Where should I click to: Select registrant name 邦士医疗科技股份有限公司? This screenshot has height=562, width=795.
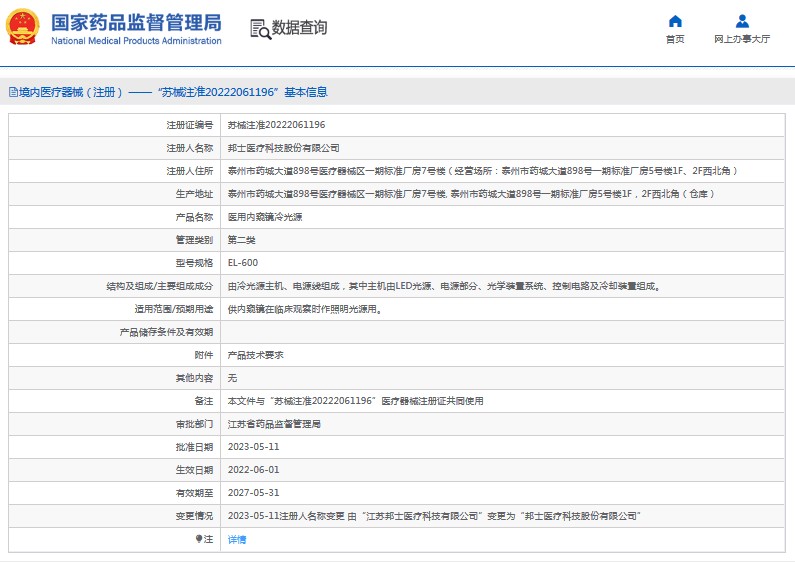(283, 148)
